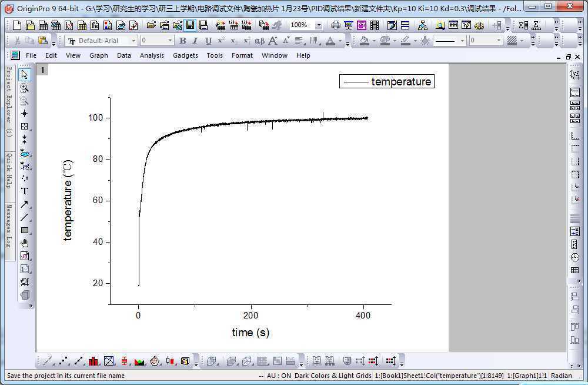
Task: Click the network diagram Project Explorer icon
Action: point(423,25)
